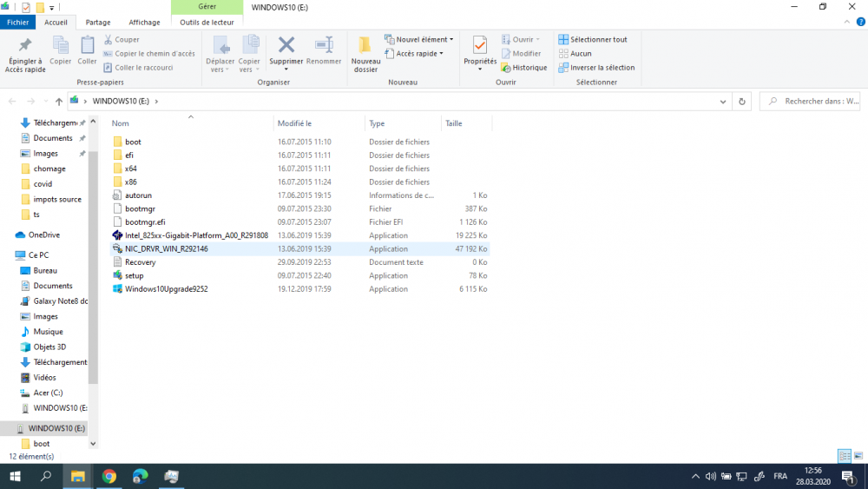Click Historique in the Ouvrir group
The height and width of the screenshot is (489, 868).
click(524, 68)
